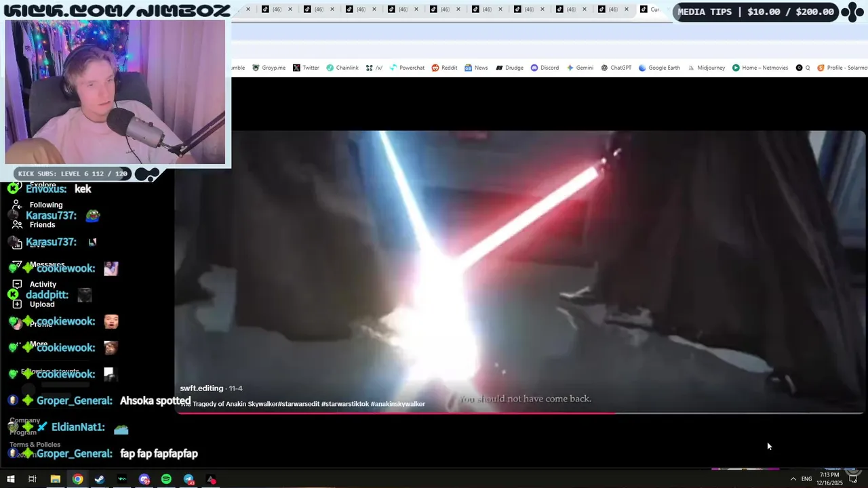Image resolution: width=868 pixels, height=488 pixels.
Task: Go to Following in the TikTok sidebar
Action: [x=38, y=205]
